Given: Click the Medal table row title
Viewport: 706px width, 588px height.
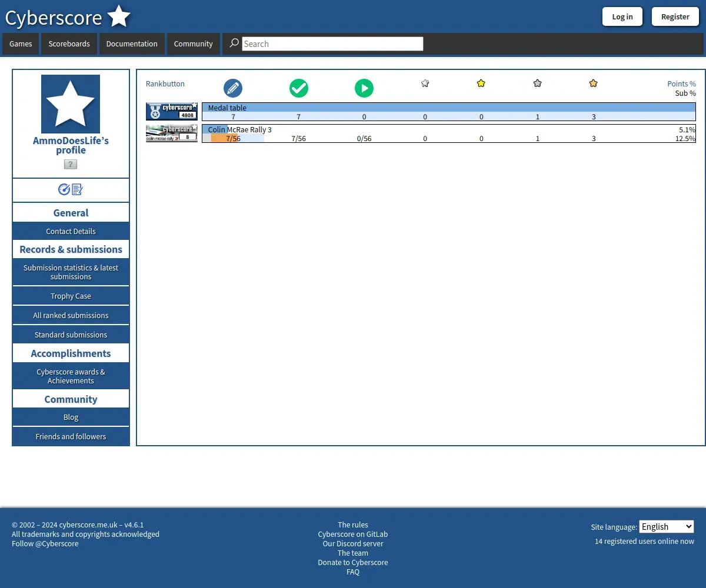Looking at the screenshot, I should pyautogui.click(x=227, y=108).
